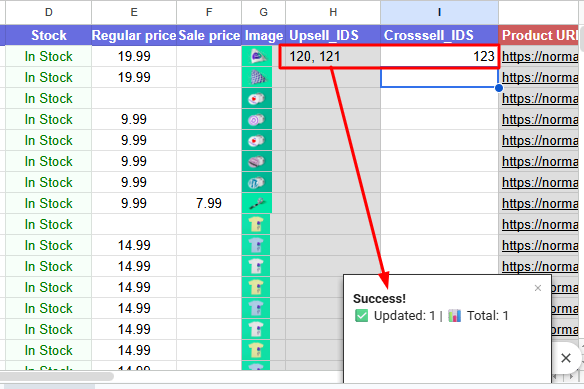This screenshot has width=584, height=389.
Task: Click the Updated: 1 status text
Action: (x=404, y=316)
